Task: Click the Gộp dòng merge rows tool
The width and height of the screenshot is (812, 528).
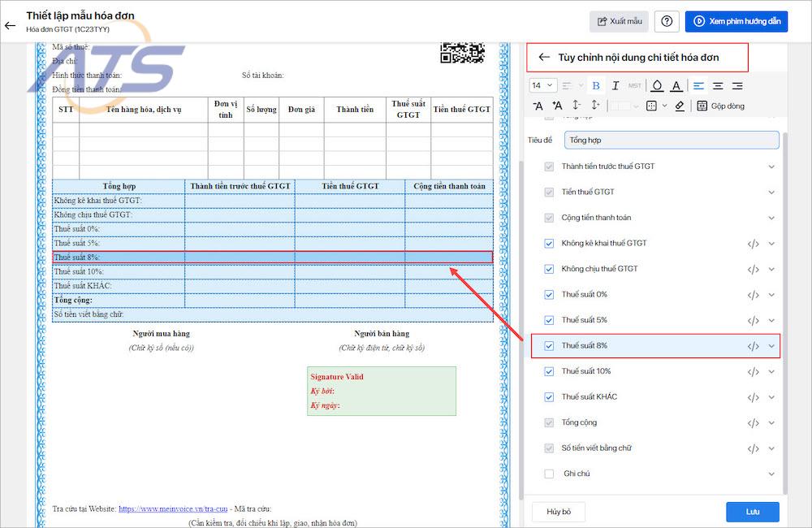Action: [720, 106]
